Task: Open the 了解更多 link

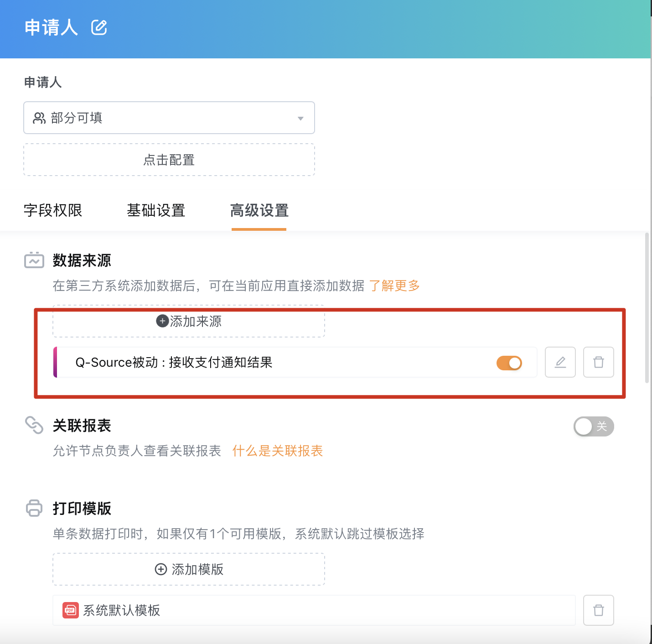Action: pyautogui.click(x=394, y=286)
